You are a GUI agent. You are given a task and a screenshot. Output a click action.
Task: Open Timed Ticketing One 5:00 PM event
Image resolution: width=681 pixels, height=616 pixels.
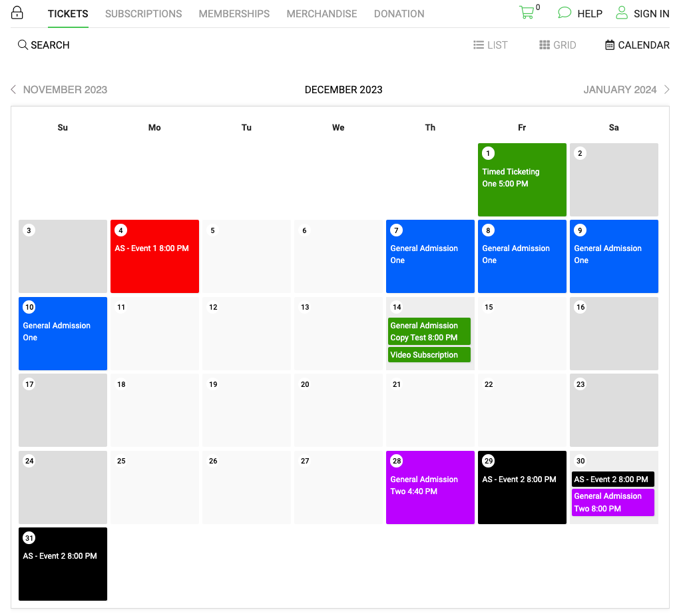522,180
